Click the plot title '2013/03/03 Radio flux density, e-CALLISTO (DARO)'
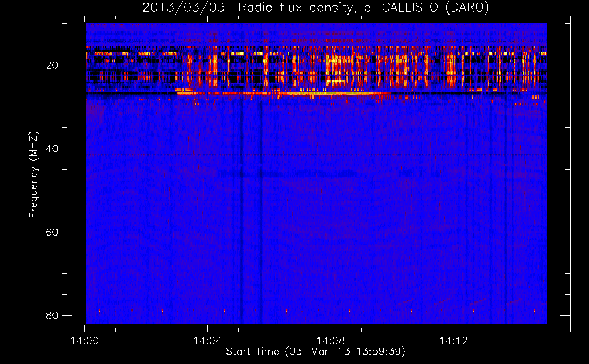 pos(315,7)
